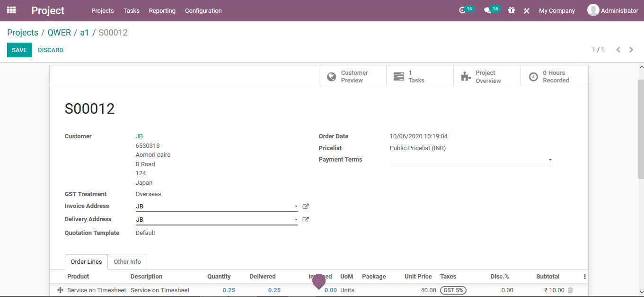Open the Reporting menu
The width and height of the screenshot is (644, 297).
pyautogui.click(x=162, y=10)
